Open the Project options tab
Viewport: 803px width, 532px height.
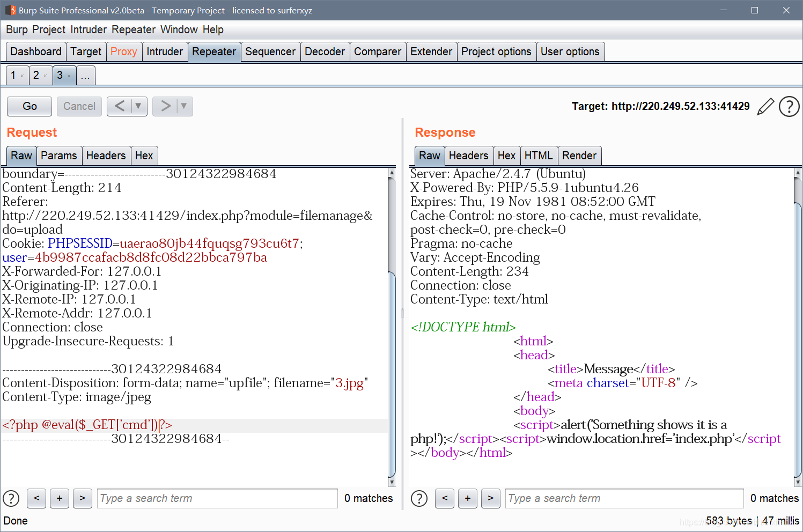(496, 51)
